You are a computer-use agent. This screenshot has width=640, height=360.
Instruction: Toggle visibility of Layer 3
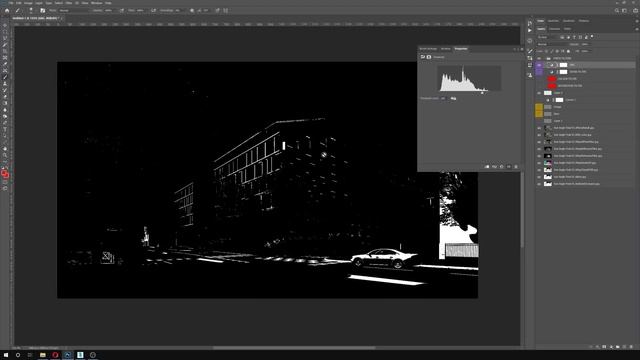[x=539, y=93]
